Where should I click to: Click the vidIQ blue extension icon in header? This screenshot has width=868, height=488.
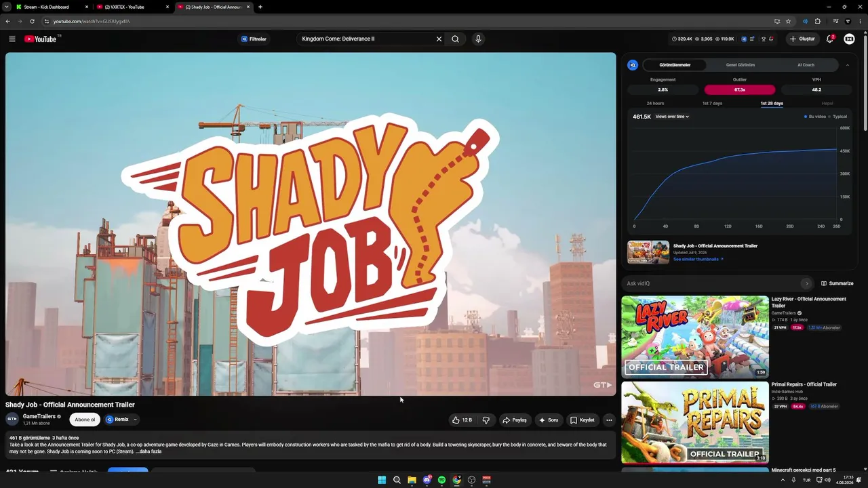click(x=744, y=39)
